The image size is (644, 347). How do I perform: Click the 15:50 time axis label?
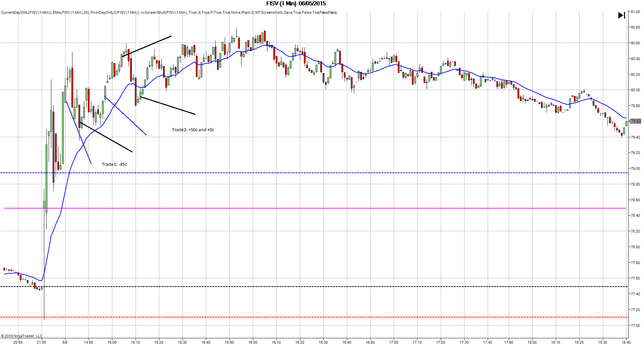tap(229, 342)
